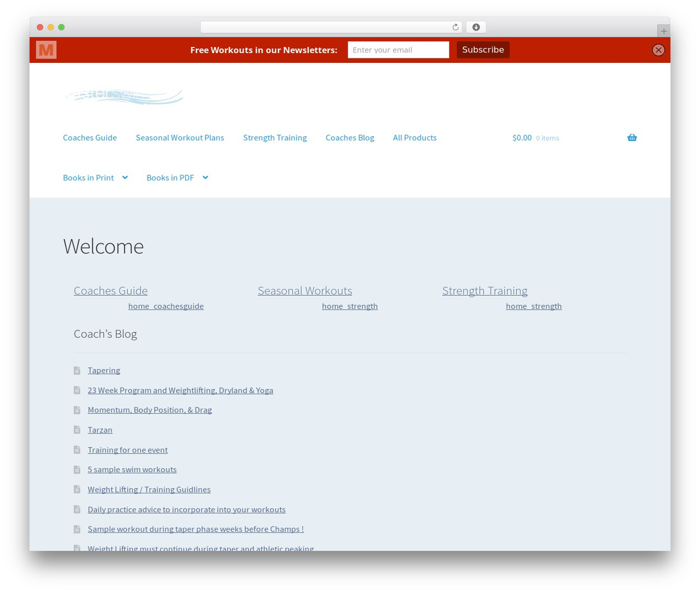Viewport: 700px width, 593px height.
Task: Click the Coach's Blog heading
Action: pos(105,334)
